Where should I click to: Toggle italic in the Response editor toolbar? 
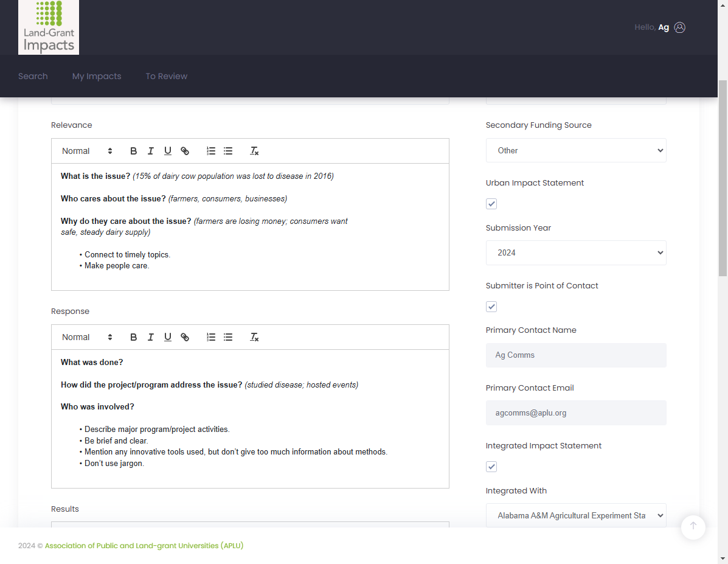(150, 337)
